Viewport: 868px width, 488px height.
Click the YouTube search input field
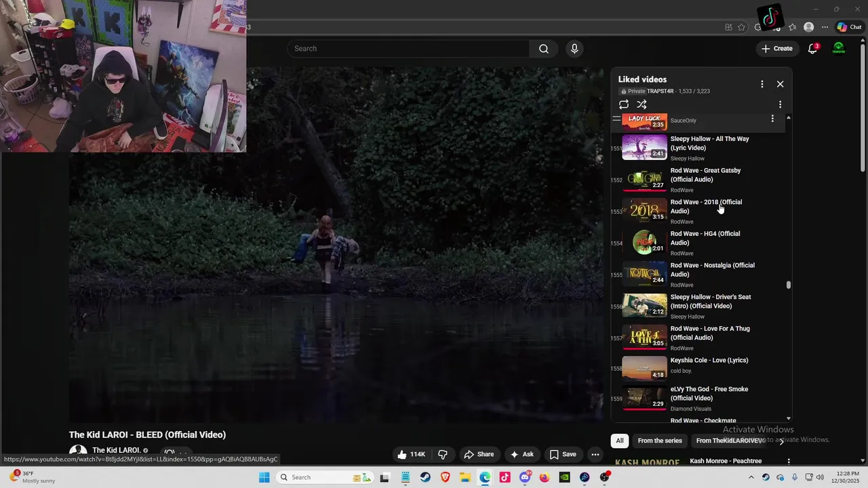click(x=409, y=49)
